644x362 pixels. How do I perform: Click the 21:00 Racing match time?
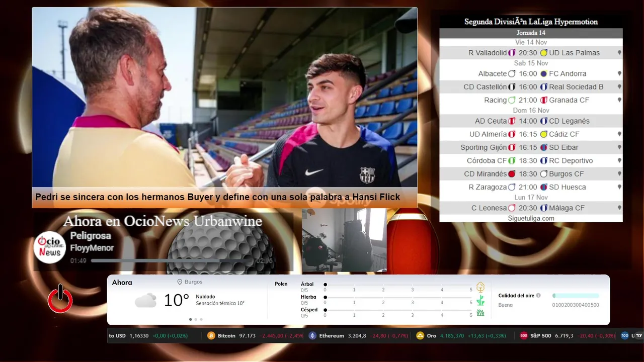(x=528, y=100)
